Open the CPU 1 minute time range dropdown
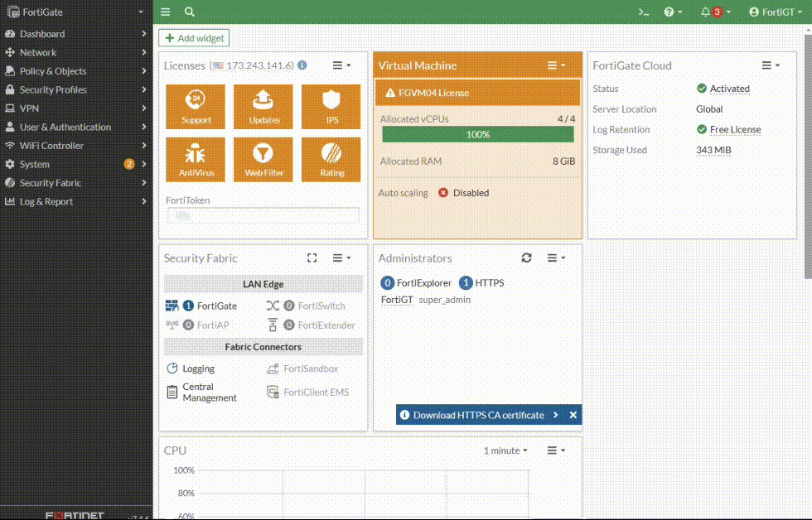This screenshot has width=812, height=520. (x=505, y=450)
